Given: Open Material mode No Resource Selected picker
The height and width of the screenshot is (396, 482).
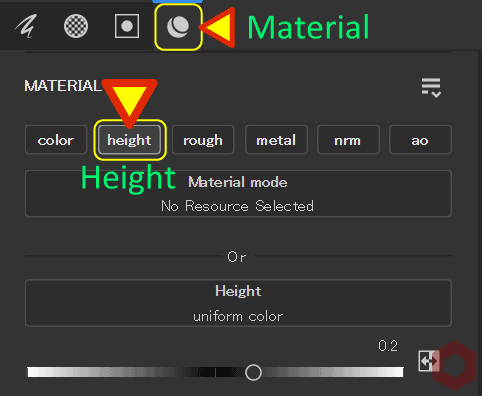Looking at the screenshot, I should (238, 194).
